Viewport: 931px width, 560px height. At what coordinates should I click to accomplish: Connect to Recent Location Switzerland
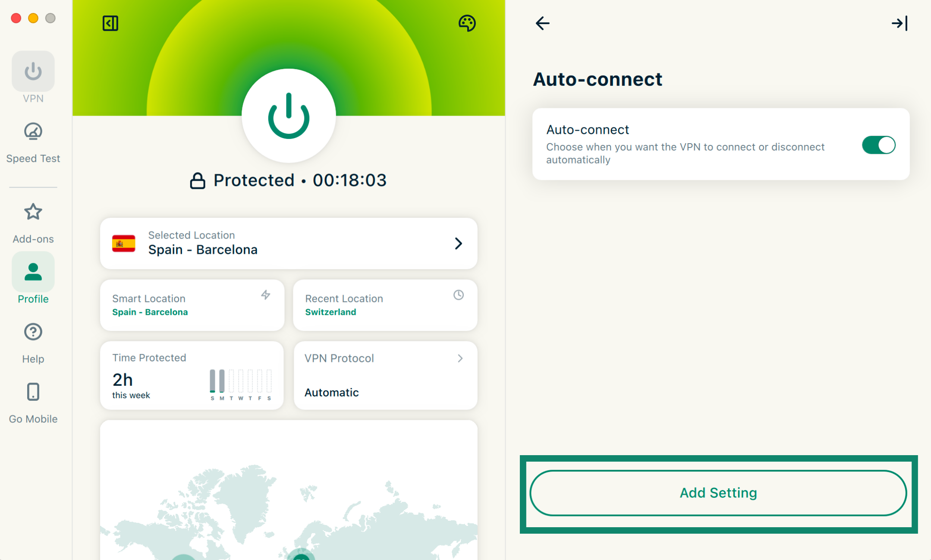click(x=385, y=305)
